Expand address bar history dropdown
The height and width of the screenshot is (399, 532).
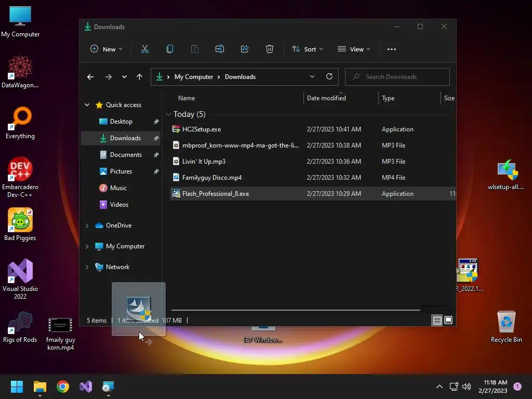[312, 77]
